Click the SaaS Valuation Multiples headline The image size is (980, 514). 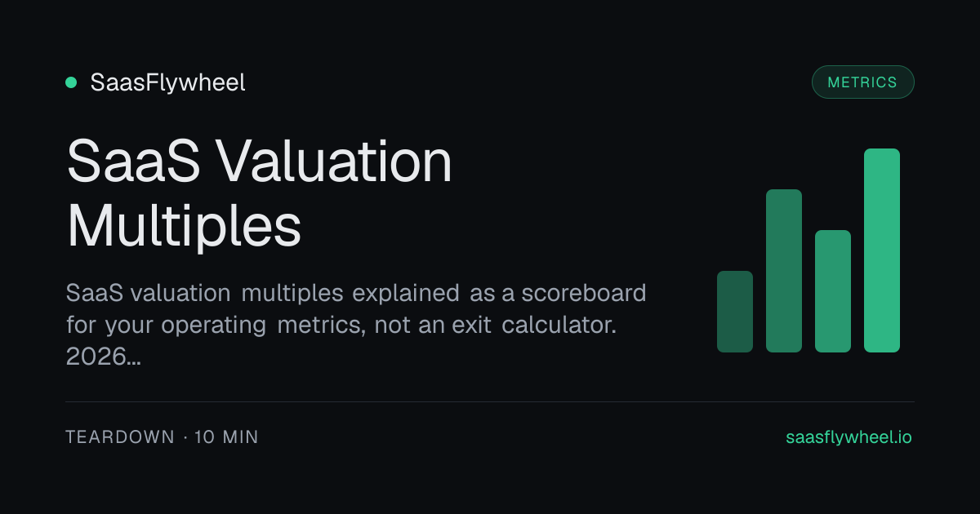point(260,193)
